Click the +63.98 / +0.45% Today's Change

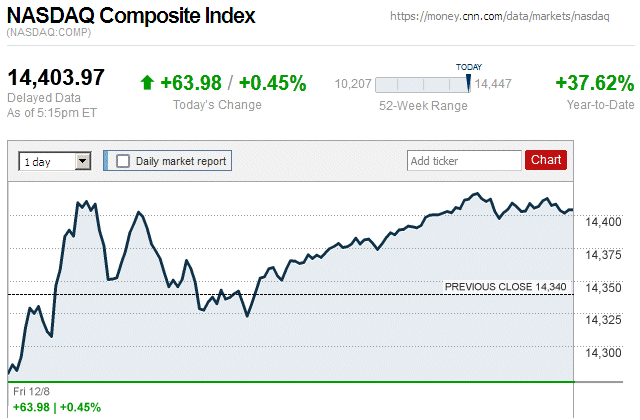pyautogui.click(x=233, y=83)
